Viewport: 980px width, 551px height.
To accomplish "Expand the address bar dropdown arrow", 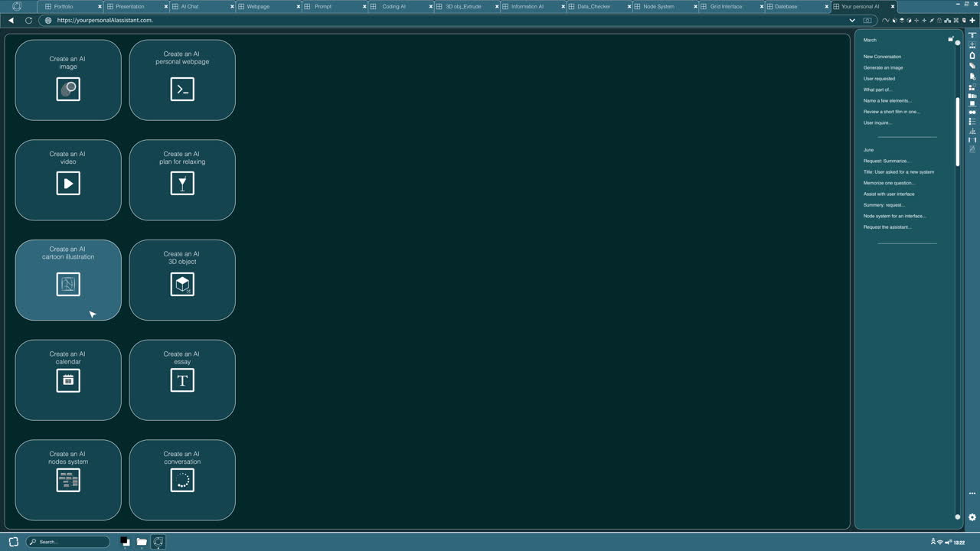I will pyautogui.click(x=852, y=21).
